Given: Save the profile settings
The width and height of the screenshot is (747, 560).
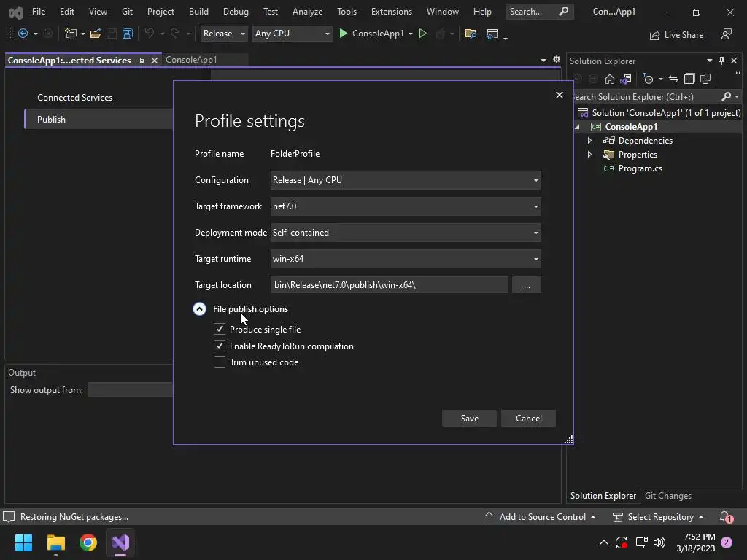Looking at the screenshot, I should (469, 418).
